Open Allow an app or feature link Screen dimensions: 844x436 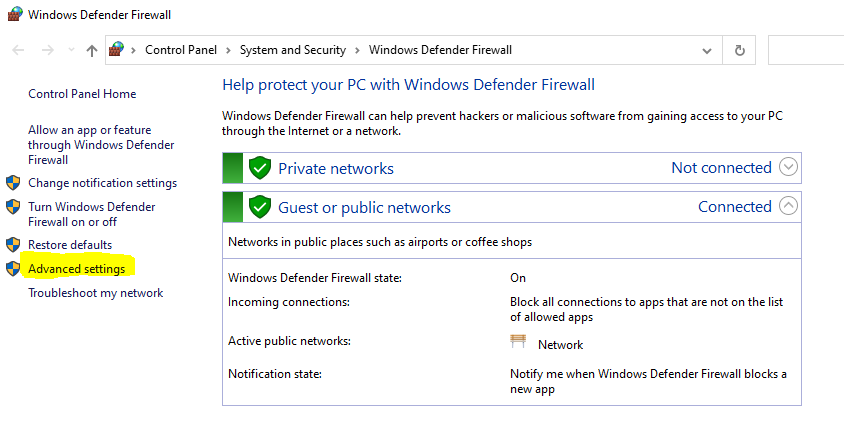click(x=101, y=145)
